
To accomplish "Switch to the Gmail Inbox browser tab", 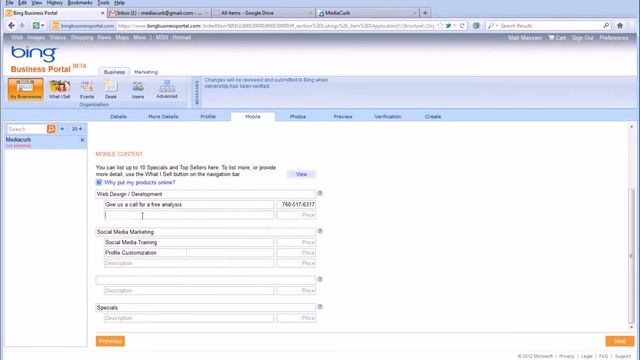I will pyautogui.click(x=159, y=13).
